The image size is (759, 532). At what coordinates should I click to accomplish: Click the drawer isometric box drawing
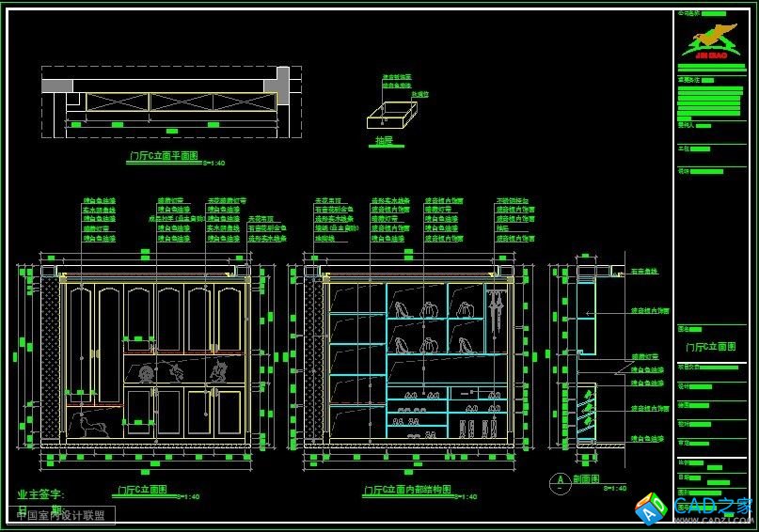click(x=390, y=117)
